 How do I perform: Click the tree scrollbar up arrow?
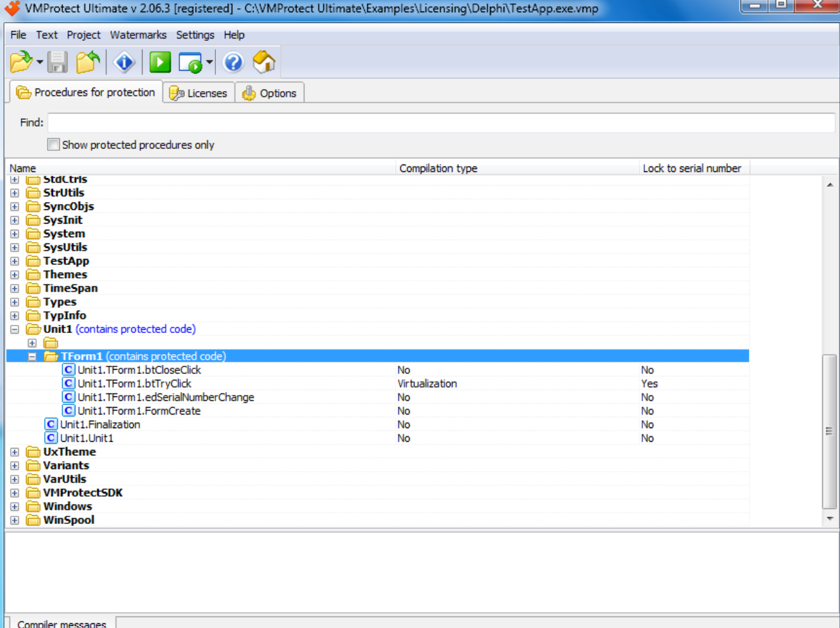(x=829, y=185)
